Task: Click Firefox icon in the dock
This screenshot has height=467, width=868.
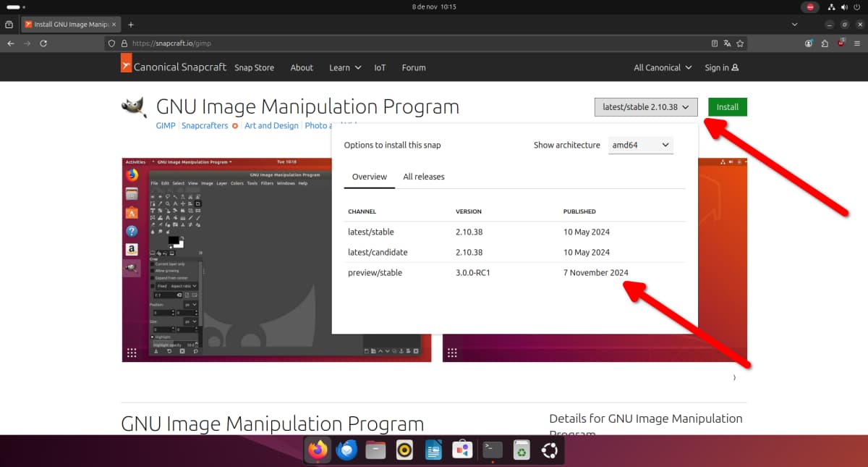Action: (x=318, y=450)
